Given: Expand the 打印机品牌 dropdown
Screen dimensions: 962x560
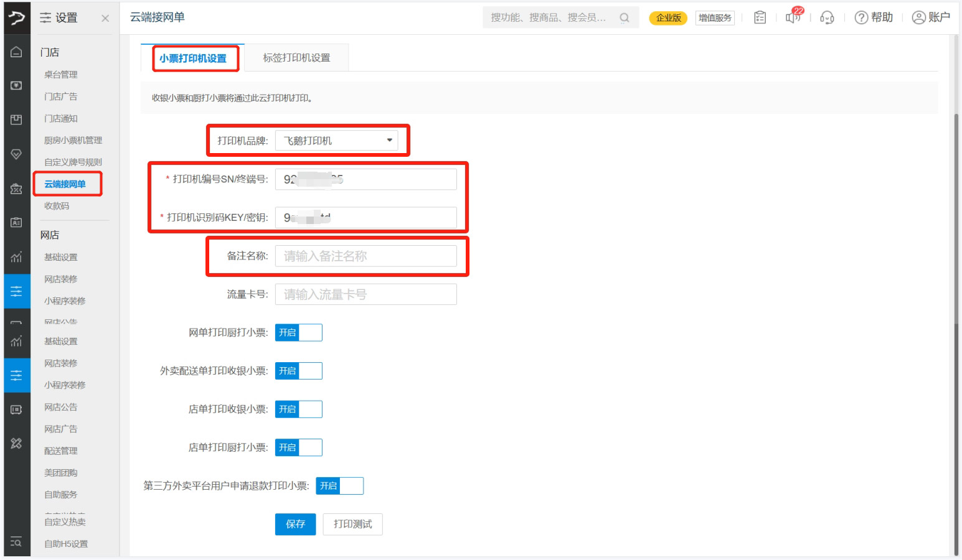Looking at the screenshot, I should 336,141.
